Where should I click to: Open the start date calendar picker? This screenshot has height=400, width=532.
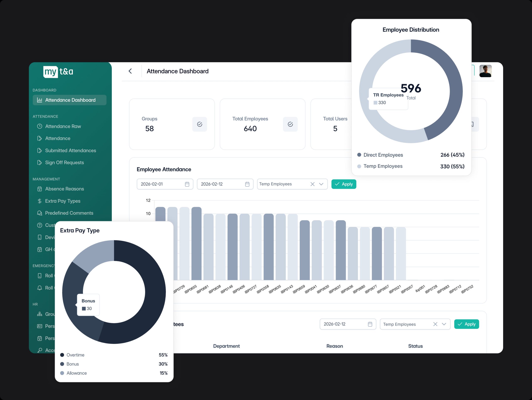tap(187, 184)
